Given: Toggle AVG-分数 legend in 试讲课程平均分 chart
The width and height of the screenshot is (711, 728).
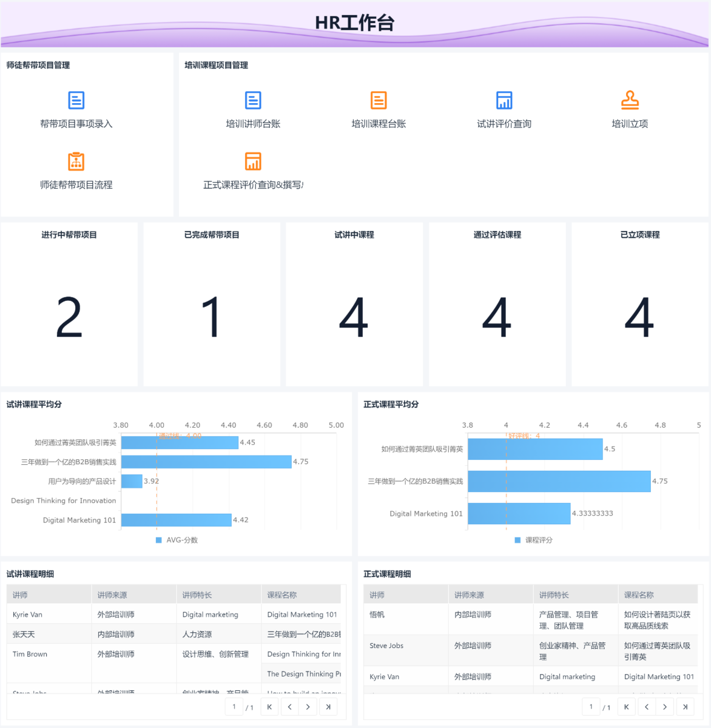Looking at the screenshot, I should pyautogui.click(x=177, y=540).
